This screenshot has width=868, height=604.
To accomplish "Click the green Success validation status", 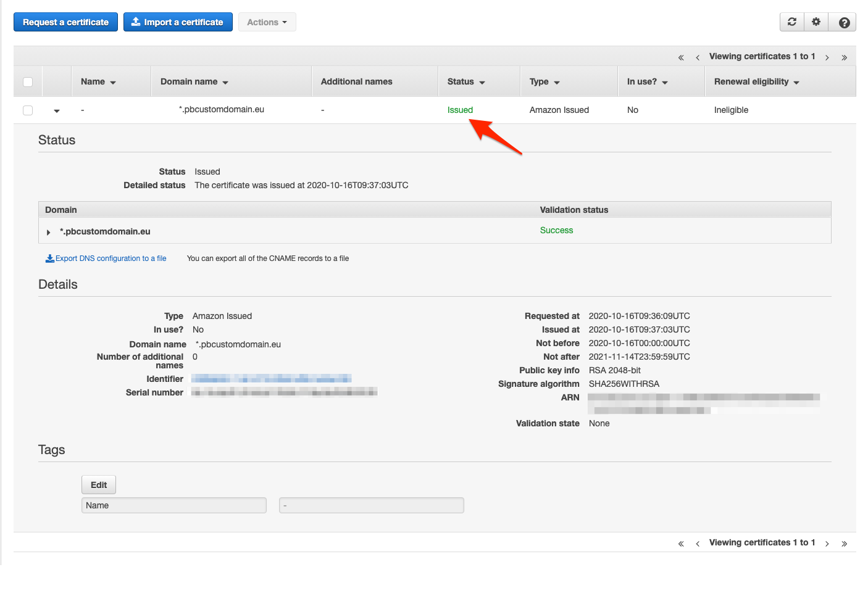I will (x=556, y=230).
